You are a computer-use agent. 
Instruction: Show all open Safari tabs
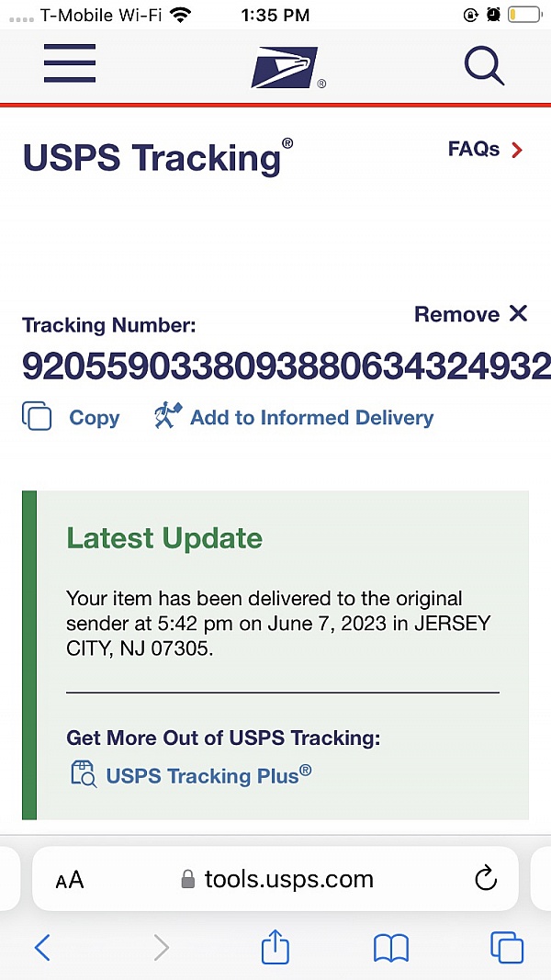click(x=506, y=947)
